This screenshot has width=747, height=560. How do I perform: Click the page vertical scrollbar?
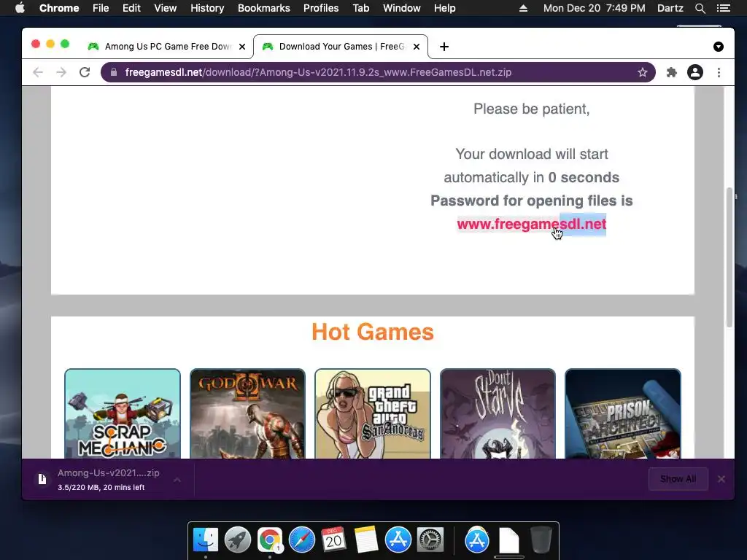tap(729, 257)
